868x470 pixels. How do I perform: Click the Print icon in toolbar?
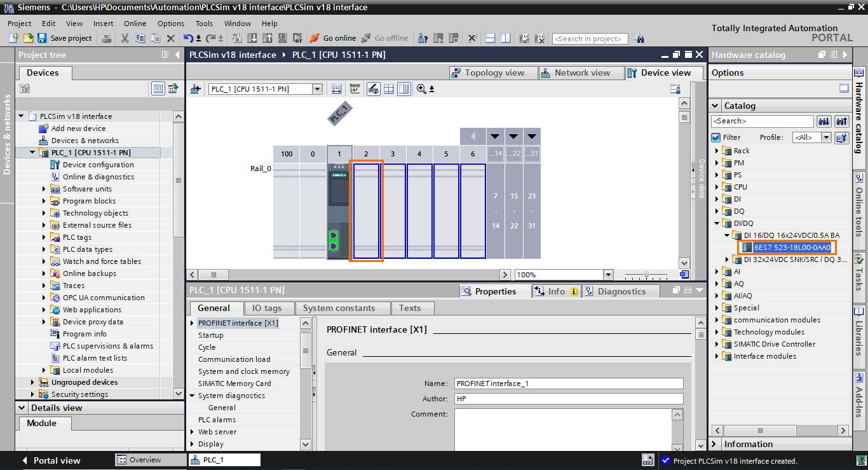tap(107, 38)
